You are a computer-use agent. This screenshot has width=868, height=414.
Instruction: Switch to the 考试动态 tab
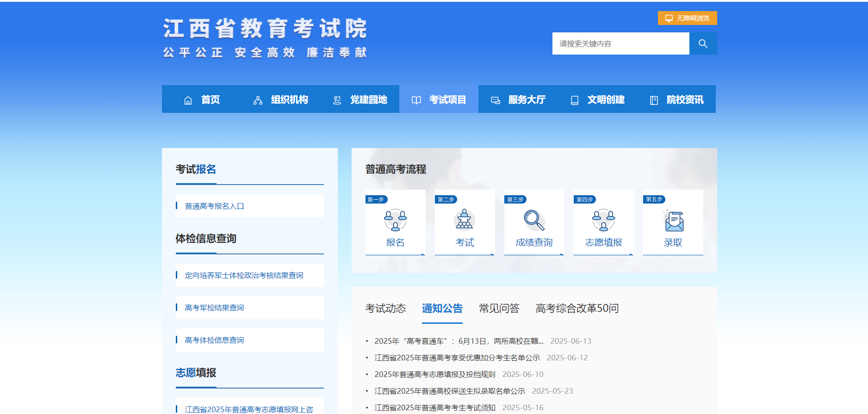pos(385,309)
